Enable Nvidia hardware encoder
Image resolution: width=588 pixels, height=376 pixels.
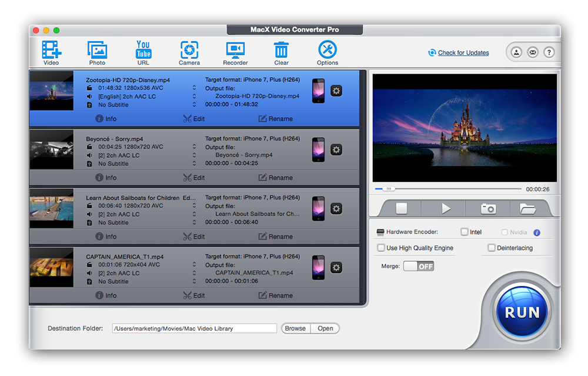(505, 232)
